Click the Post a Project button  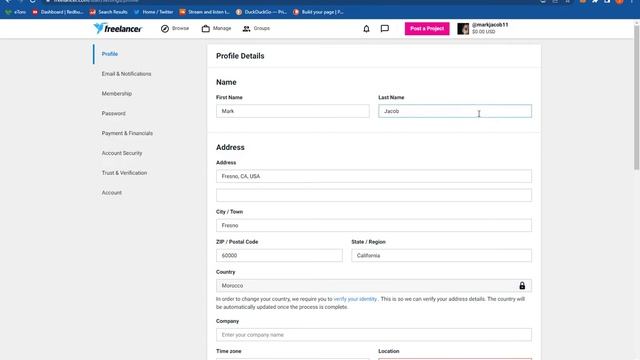(x=427, y=29)
